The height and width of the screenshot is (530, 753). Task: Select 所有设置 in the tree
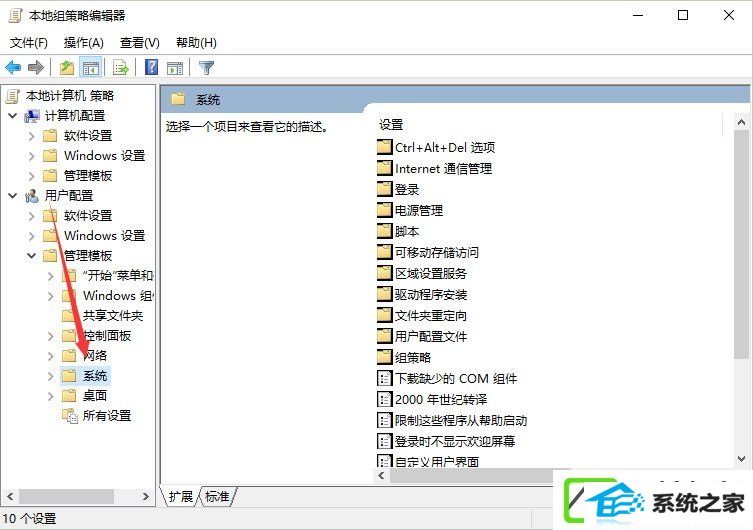[x=107, y=416]
